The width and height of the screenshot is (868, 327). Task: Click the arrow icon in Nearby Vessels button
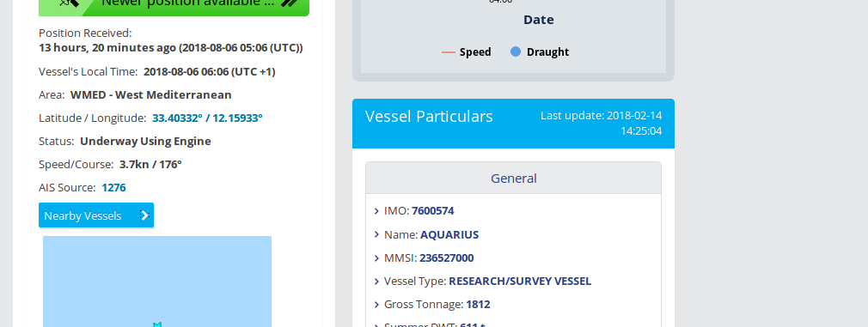[x=144, y=215]
